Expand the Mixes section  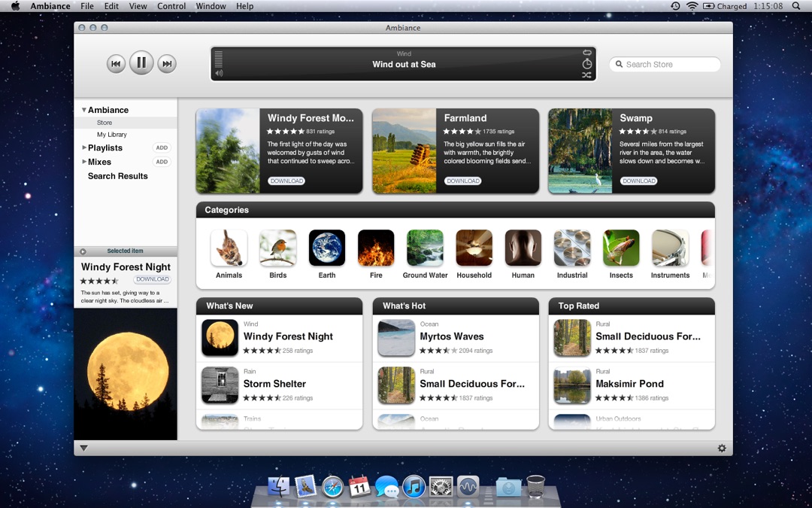[x=84, y=162]
